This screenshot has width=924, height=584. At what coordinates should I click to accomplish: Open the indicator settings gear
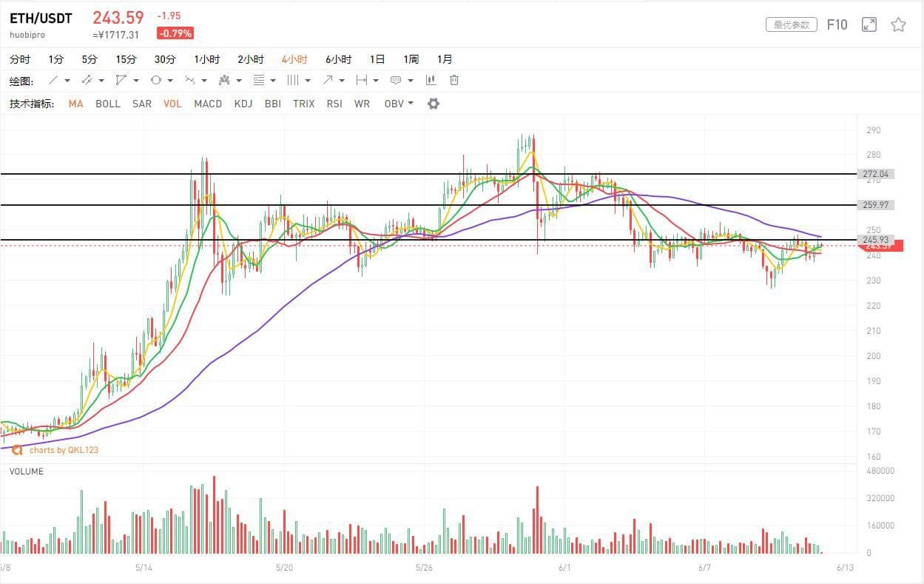[433, 104]
